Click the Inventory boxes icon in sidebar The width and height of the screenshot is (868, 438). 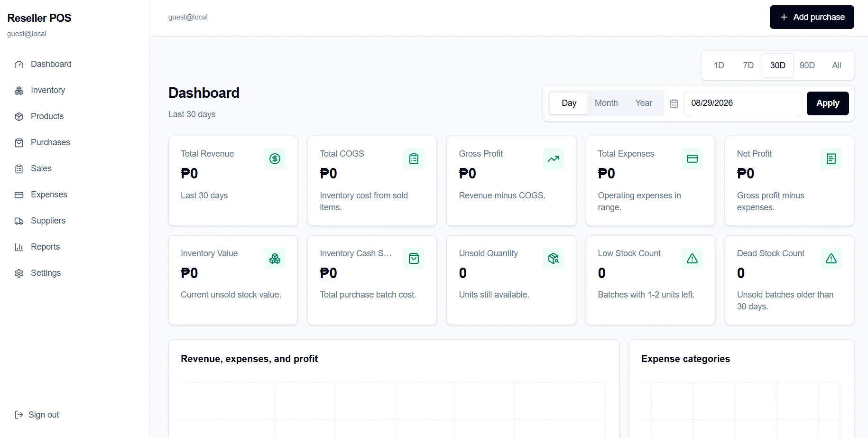(x=19, y=91)
